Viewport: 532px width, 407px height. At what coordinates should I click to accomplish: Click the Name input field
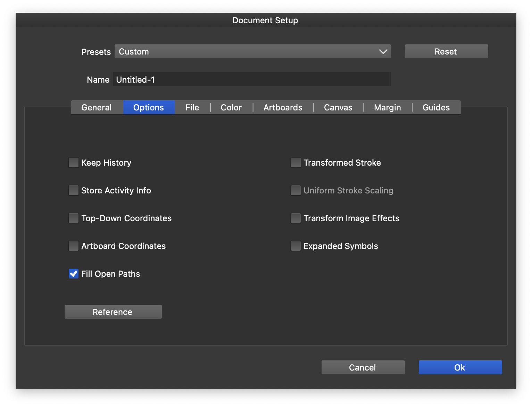pos(252,80)
